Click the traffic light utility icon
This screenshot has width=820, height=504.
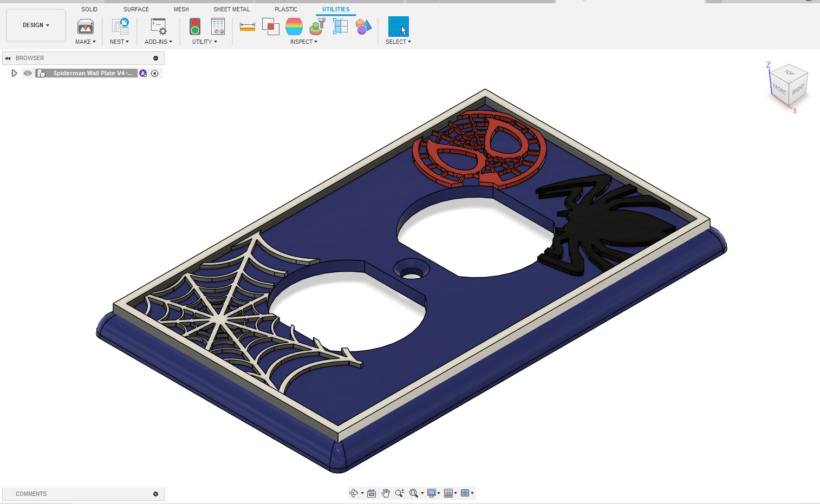pos(195,27)
